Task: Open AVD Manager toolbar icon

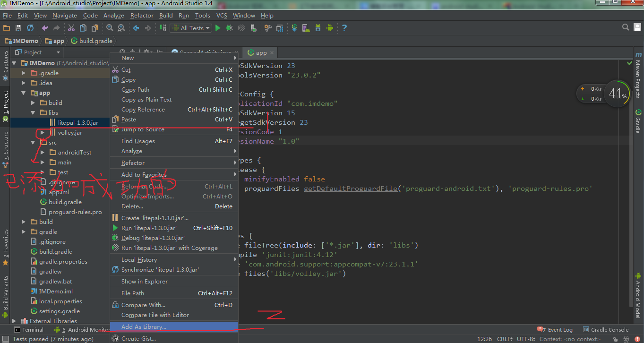Action: coord(306,28)
